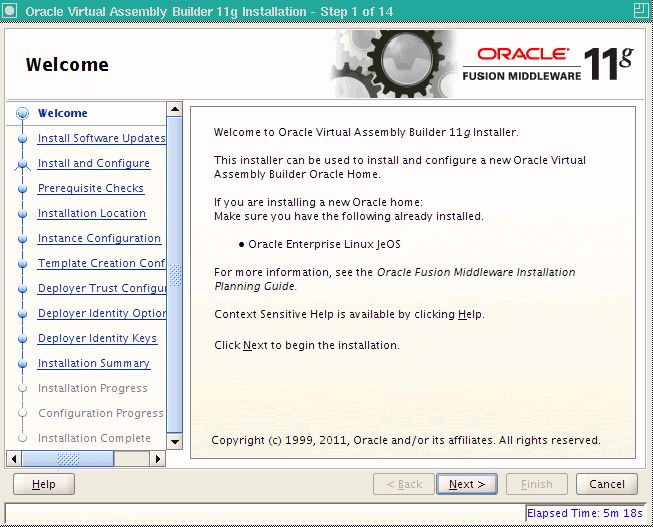
Task: Go to Deployer Identity Options step
Action: click(x=102, y=313)
